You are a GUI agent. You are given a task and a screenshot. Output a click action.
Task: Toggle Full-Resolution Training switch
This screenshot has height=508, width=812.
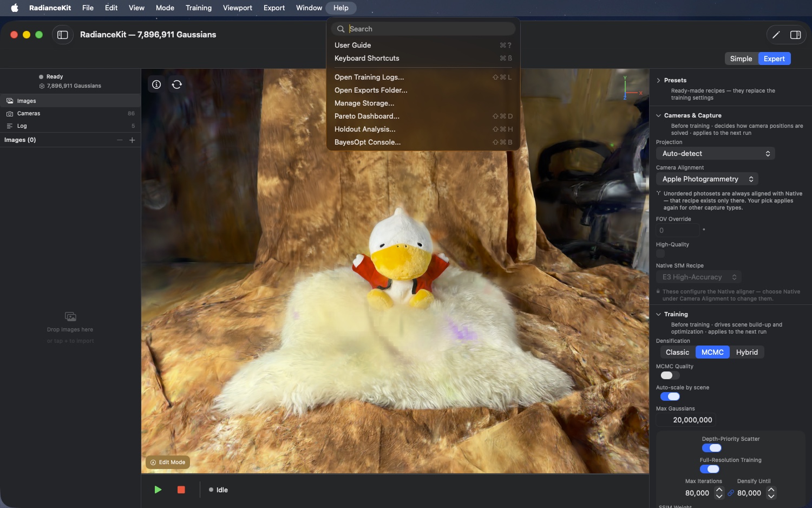coord(710,469)
